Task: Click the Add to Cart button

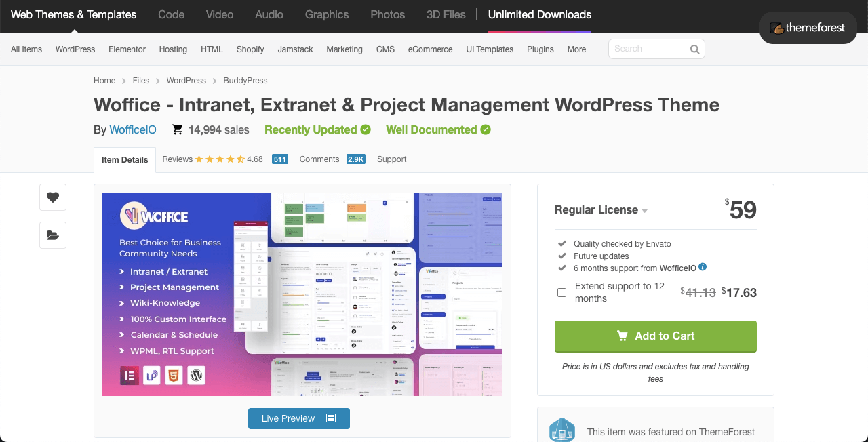Action: [x=656, y=336]
